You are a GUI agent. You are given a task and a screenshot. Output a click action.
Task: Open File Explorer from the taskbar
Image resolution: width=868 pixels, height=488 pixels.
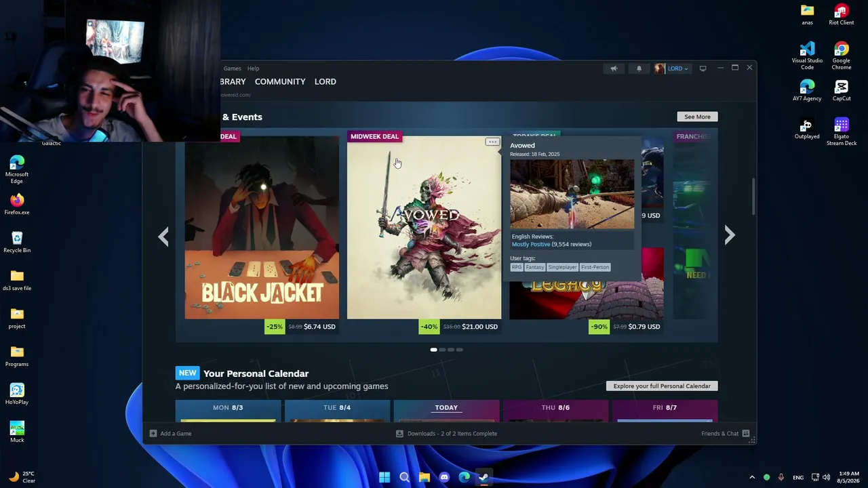click(424, 477)
